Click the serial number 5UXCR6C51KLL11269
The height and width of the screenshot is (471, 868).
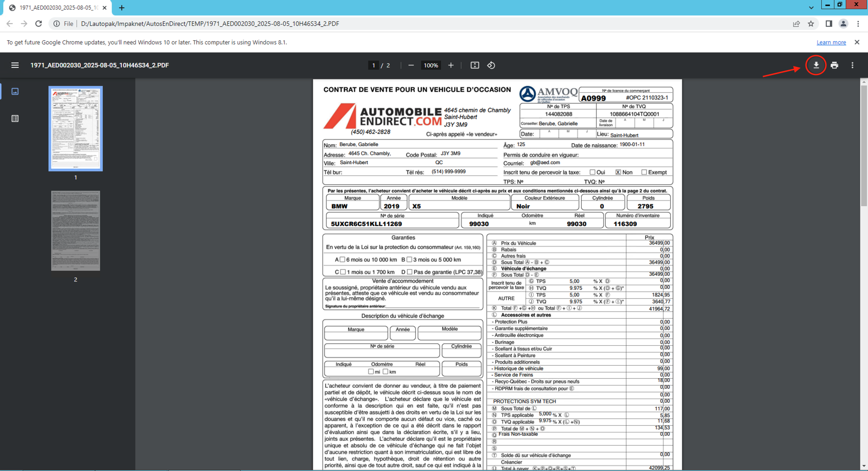[366, 224]
